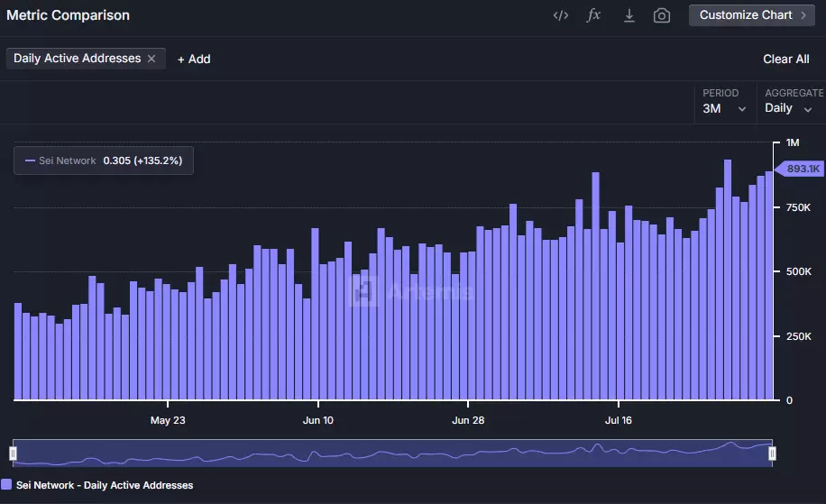This screenshot has height=504, width=826.
Task: Toggle Sei Network legend color square
Action: tap(6, 484)
